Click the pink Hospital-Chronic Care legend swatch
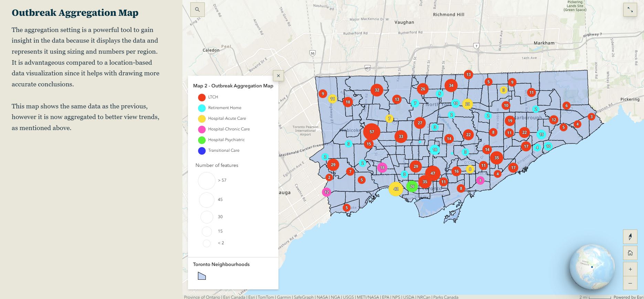644x299 pixels. pyautogui.click(x=202, y=129)
